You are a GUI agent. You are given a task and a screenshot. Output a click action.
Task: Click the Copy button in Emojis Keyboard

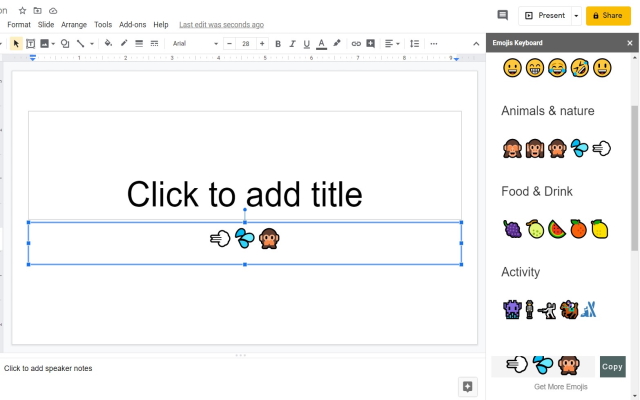[x=612, y=367]
